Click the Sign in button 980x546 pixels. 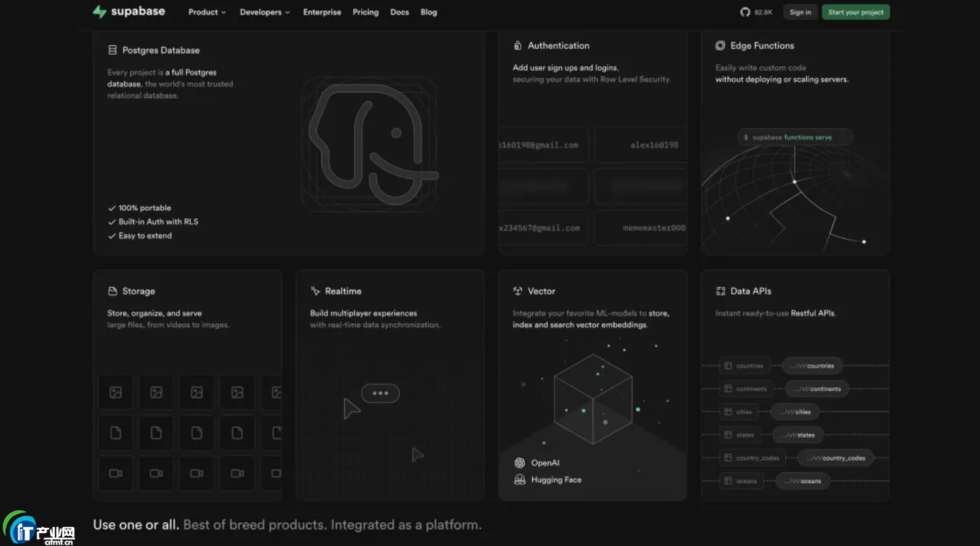(x=800, y=12)
